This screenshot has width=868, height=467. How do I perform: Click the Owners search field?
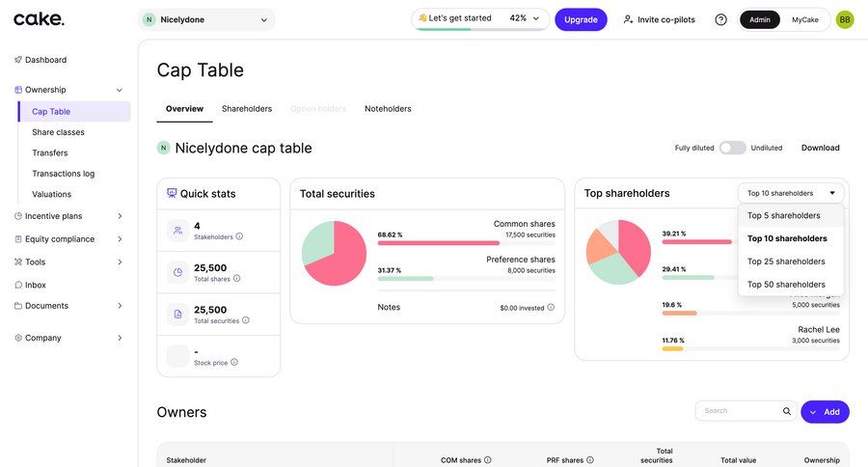pos(741,411)
